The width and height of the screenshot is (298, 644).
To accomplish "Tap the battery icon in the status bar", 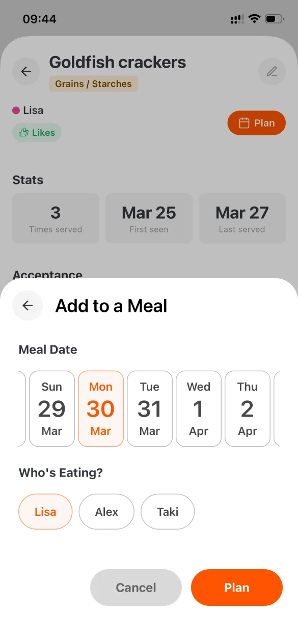I will coord(273,18).
